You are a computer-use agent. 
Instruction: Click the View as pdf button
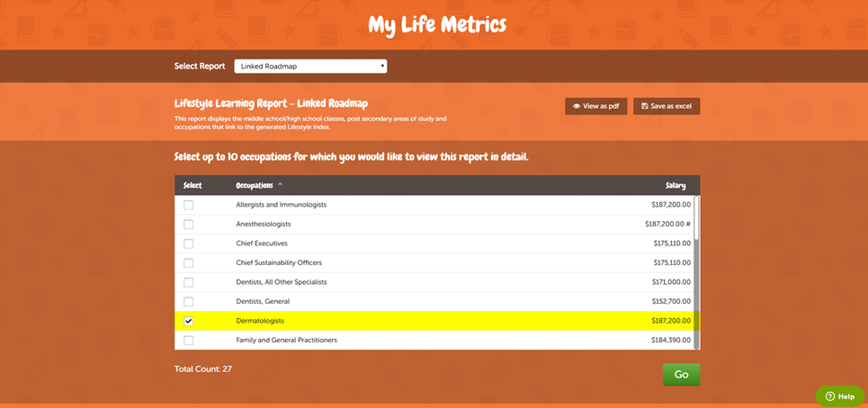(595, 106)
